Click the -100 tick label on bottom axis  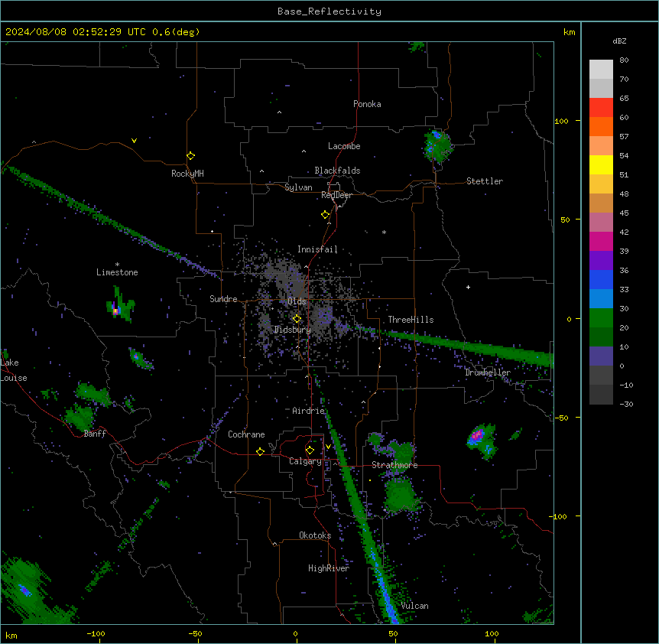tap(96, 633)
